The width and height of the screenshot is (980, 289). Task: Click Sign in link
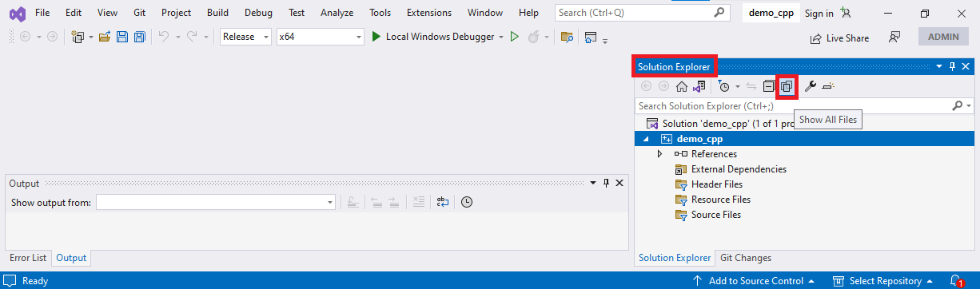tap(819, 13)
